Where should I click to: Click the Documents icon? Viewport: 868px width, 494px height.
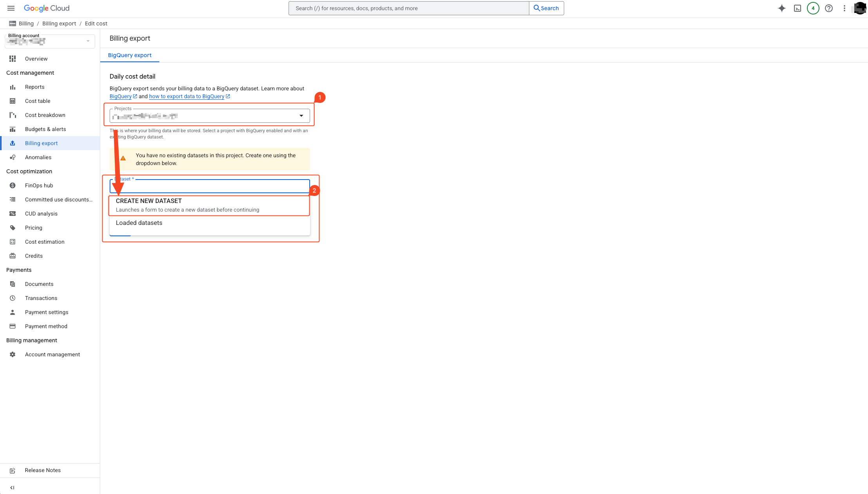coord(13,284)
